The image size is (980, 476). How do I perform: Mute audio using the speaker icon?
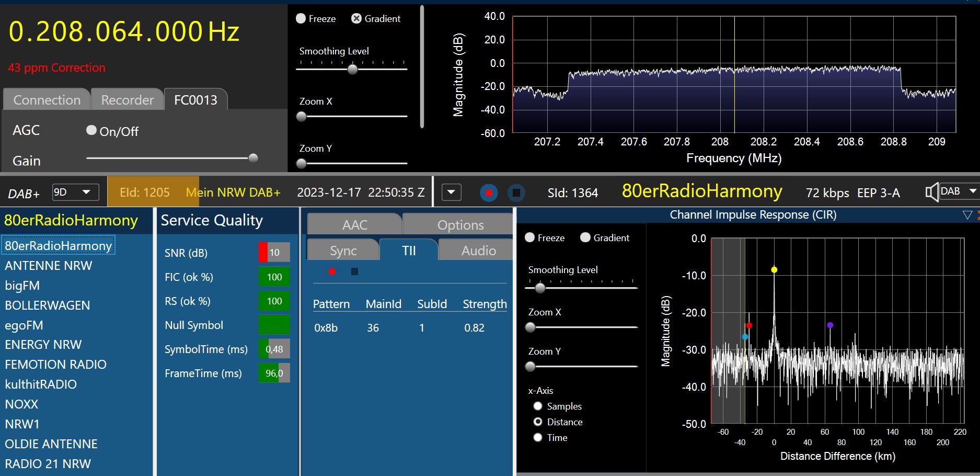[931, 192]
